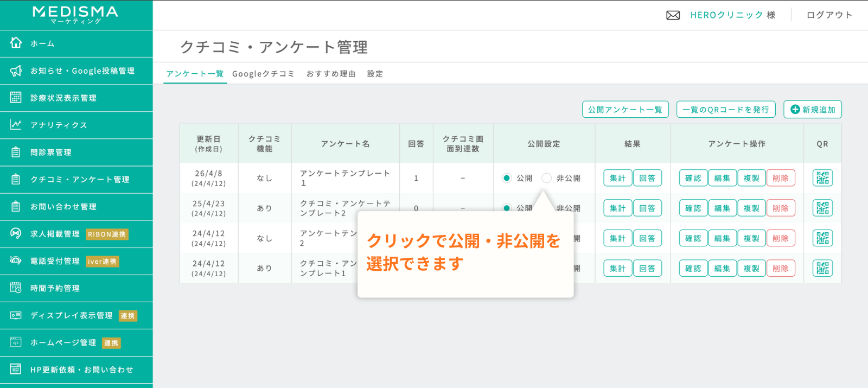868x388 pixels.
Task: Switch to おすすめ理由 tab
Action: (331, 74)
